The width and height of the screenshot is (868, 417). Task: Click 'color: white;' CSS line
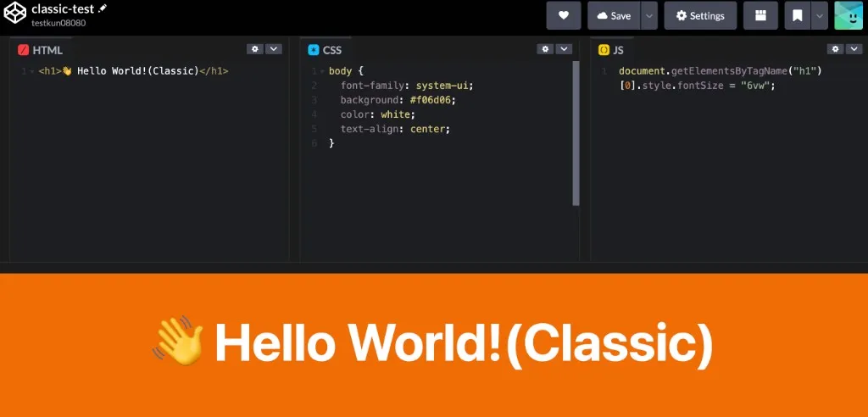(x=377, y=114)
